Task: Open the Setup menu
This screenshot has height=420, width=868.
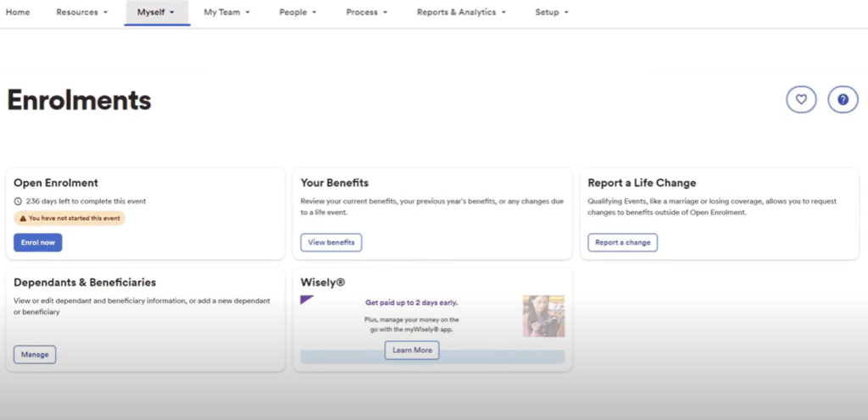Action: 552,13
